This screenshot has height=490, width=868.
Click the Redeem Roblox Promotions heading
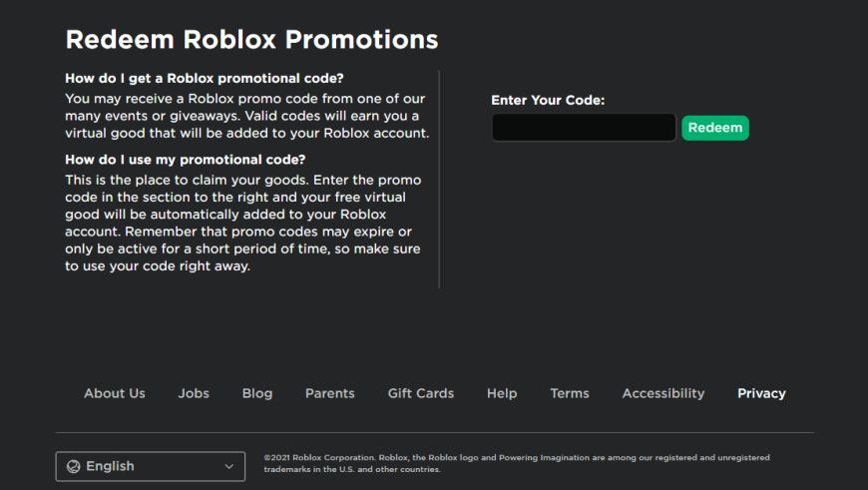251,39
